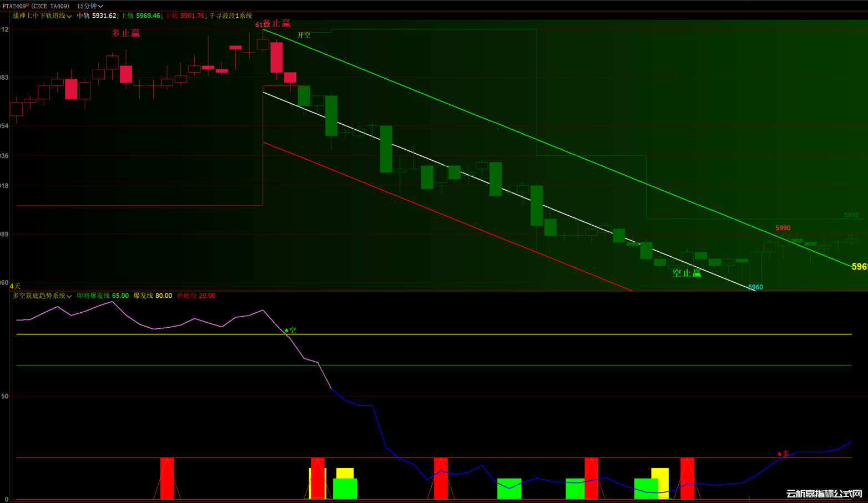Image resolution: width=868 pixels, height=503 pixels.
Task: Click the ★多 star marker on oscillator
Action: (x=783, y=454)
